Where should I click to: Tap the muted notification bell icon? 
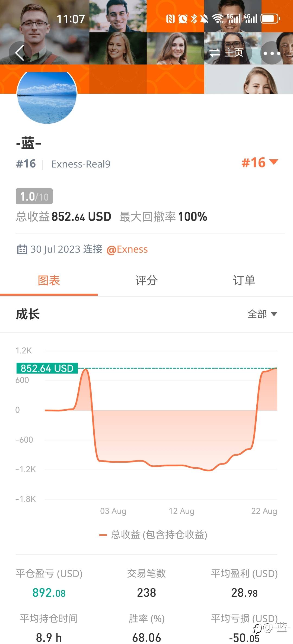(x=204, y=19)
